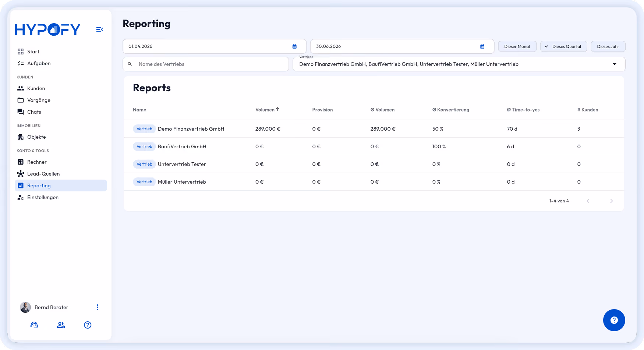Click sidebar help question icon
Screen dimensions: 644x350
click(88, 325)
